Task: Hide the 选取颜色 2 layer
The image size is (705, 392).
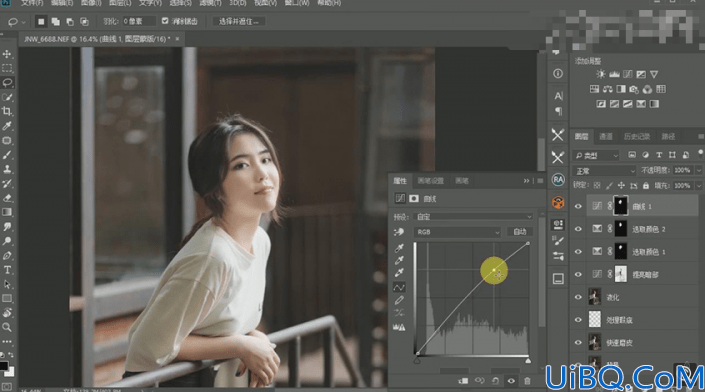Action: pyautogui.click(x=579, y=229)
